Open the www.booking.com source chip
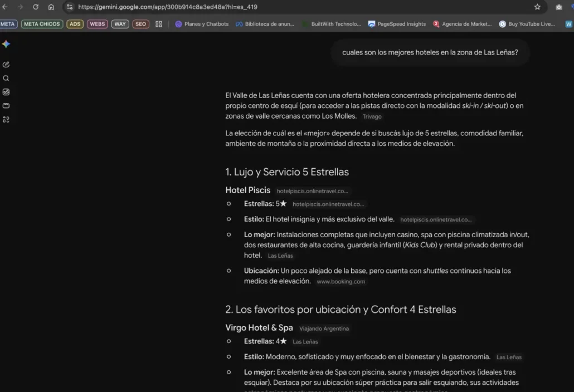This screenshot has width=574, height=392. [x=341, y=282]
